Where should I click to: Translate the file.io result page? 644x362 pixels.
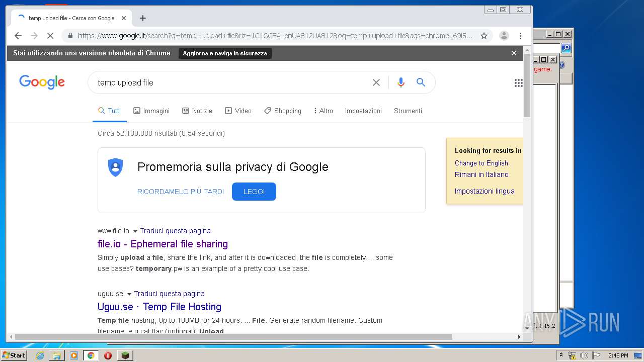tap(175, 231)
